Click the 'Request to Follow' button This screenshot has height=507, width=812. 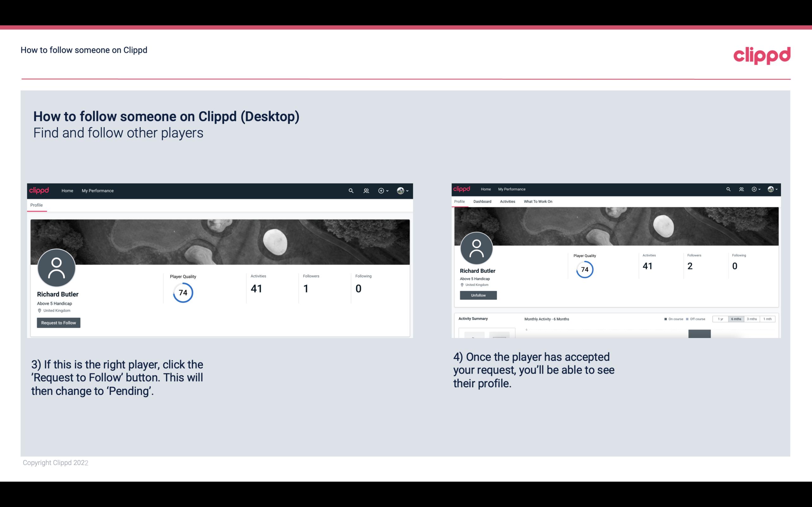click(x=58, y=323)
